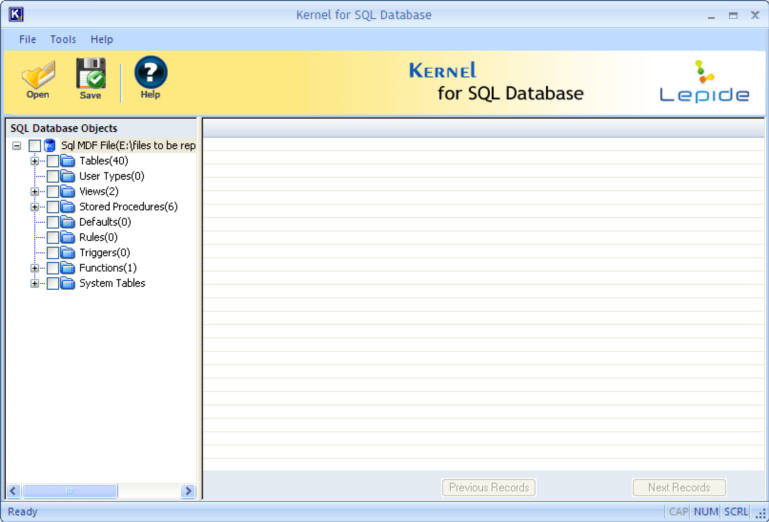The height and width of the screenshot is (522, 769).
Task: Select the Sql MDF File tree label
Action: pyautogui.click(x=128, y=145)
